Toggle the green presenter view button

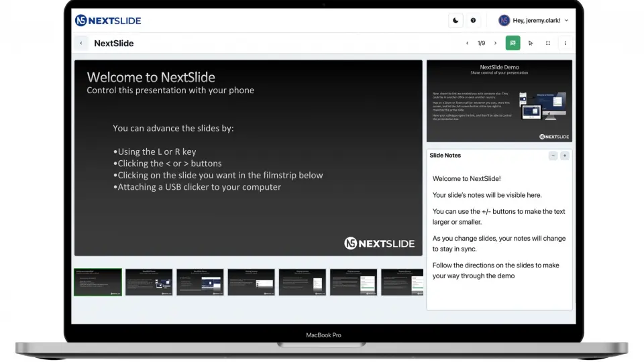point(513,43)
